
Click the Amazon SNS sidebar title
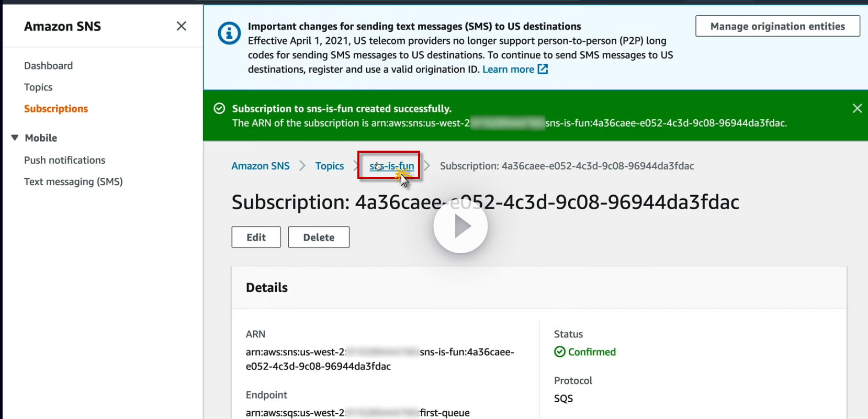[x=63, y=26]
